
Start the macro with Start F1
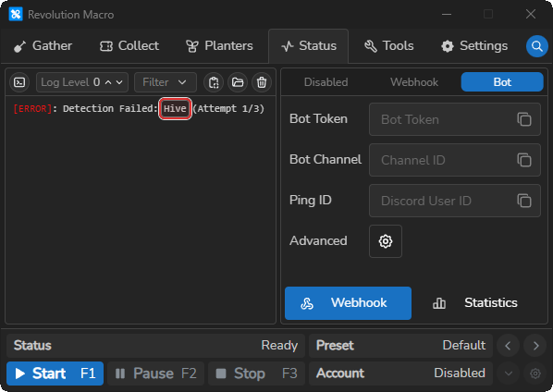(x=55, y=374)
